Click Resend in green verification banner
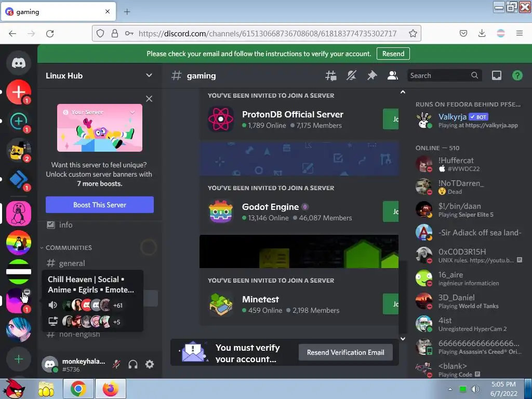 (393, 54)
